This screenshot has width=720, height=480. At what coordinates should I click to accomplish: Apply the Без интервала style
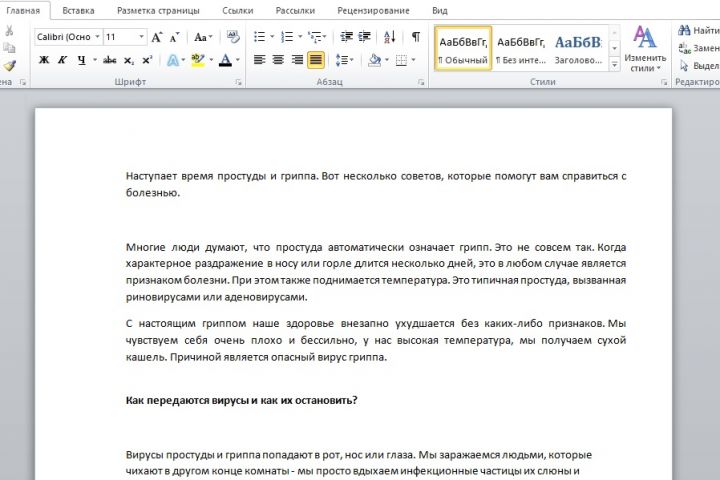pyautogui.click(x=521, y=48)
